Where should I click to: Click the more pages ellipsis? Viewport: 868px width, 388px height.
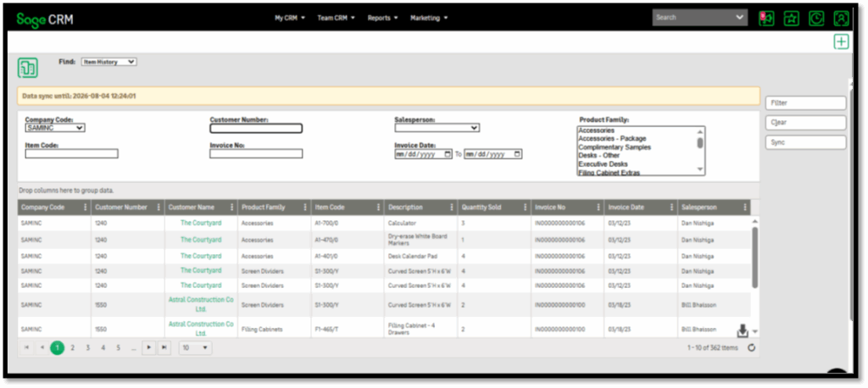pyautogui.click(x=133, y=348)
